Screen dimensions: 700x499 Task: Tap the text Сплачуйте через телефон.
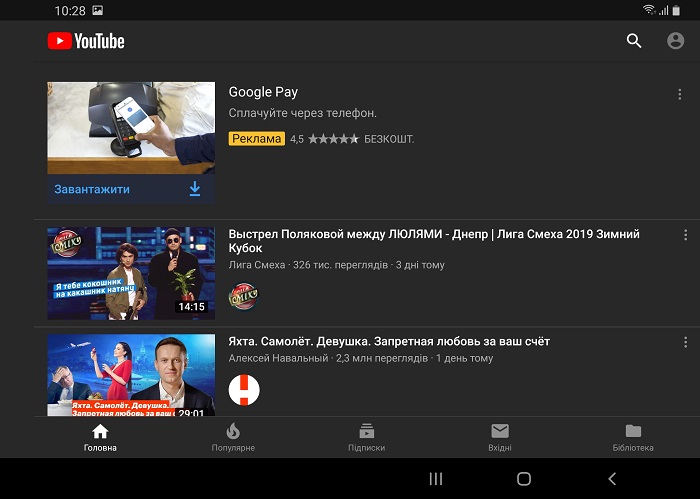point(303,113)
